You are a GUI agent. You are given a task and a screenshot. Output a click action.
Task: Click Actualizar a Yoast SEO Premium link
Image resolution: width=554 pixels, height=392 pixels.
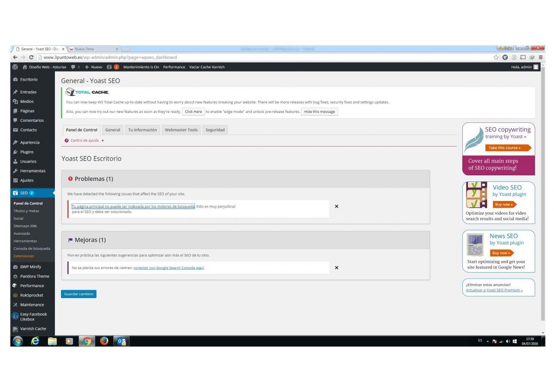coord(494,290)
